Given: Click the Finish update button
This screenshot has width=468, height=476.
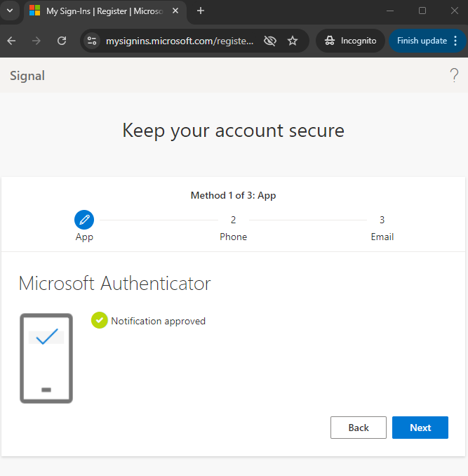Looking at the screenshot, I should point(422,41).
